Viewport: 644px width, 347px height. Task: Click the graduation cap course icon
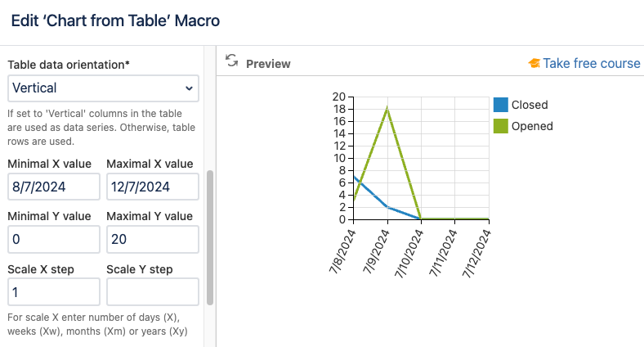[534, 63]
